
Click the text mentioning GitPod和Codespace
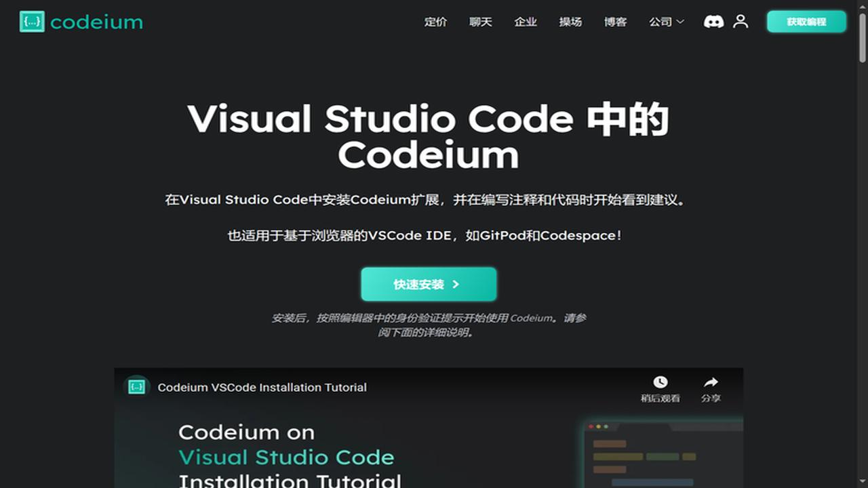tap(425, 236)
